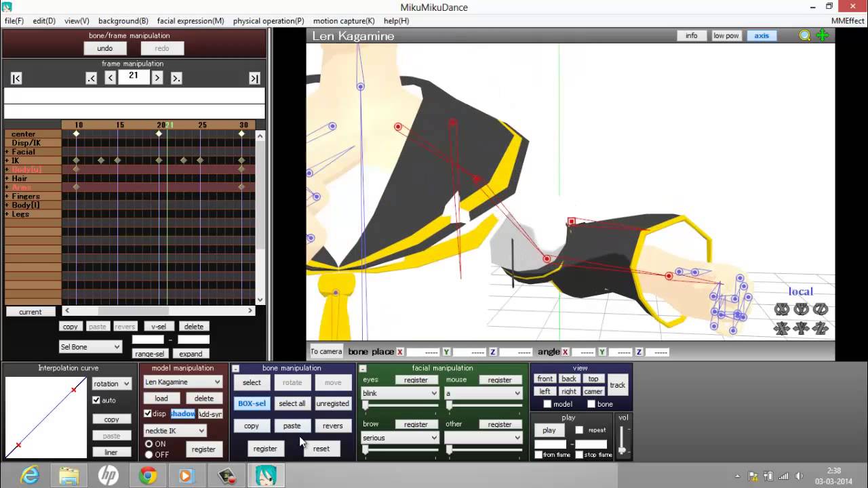Open the background(B) menu
The width and height of the screenshot is (868, 488).
[123, 21]
